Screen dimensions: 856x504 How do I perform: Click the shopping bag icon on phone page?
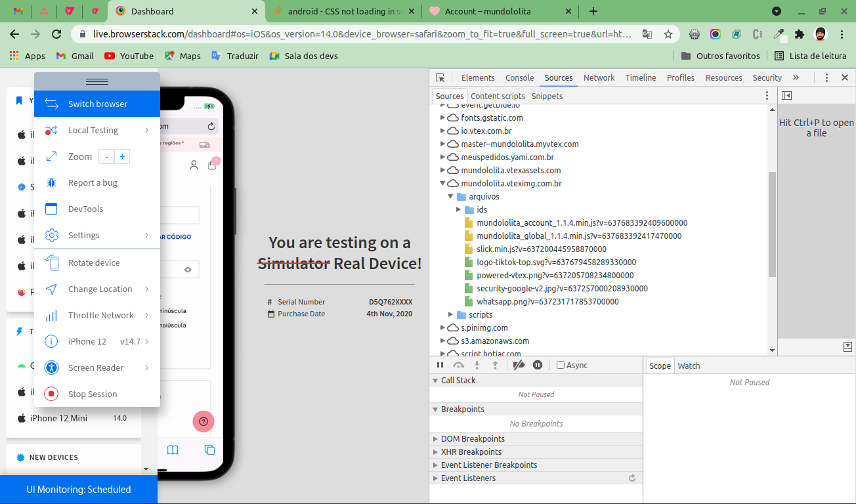point(212,165)
